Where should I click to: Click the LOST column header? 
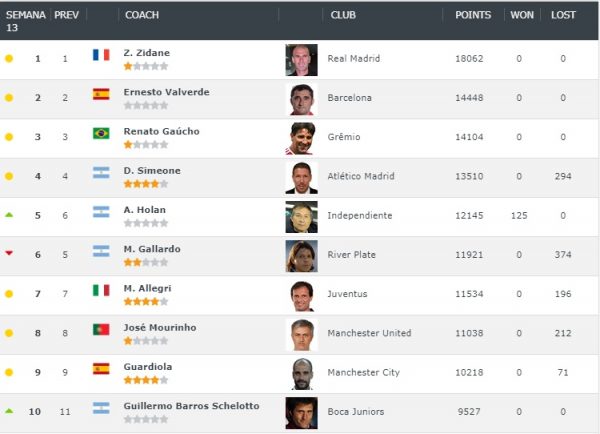click(563, 15)
